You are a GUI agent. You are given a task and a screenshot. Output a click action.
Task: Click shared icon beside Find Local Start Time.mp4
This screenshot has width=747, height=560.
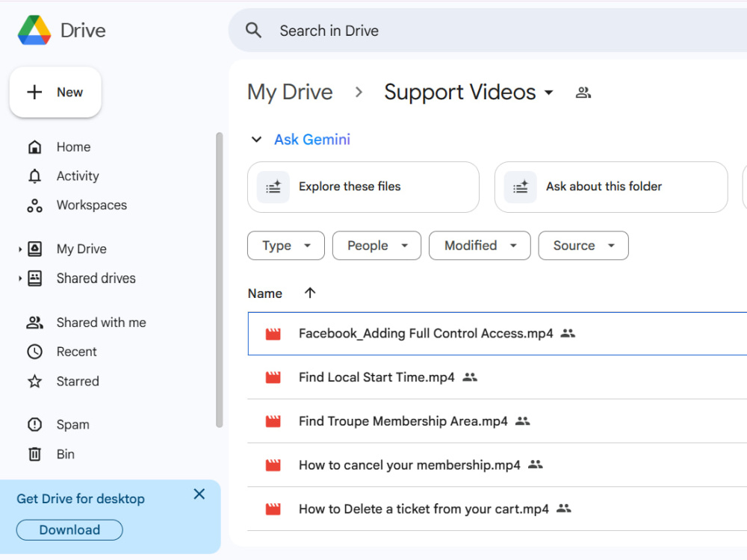[x=470, y=377]
